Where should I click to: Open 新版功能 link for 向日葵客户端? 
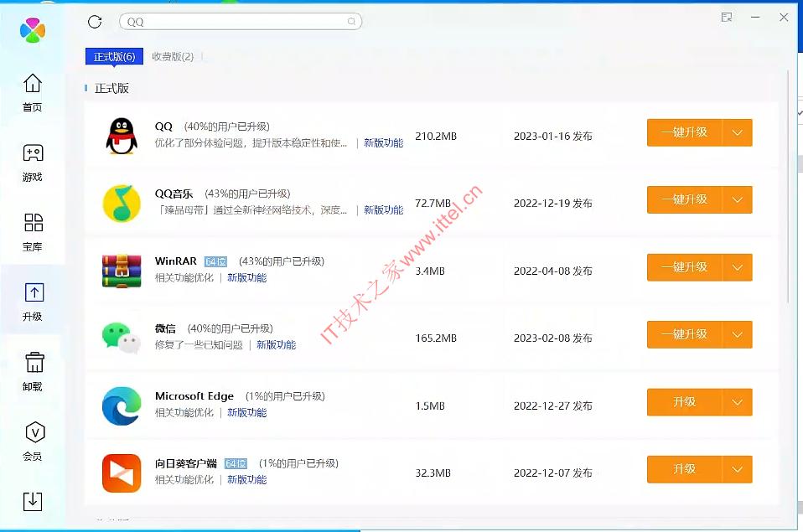[246, 479]
